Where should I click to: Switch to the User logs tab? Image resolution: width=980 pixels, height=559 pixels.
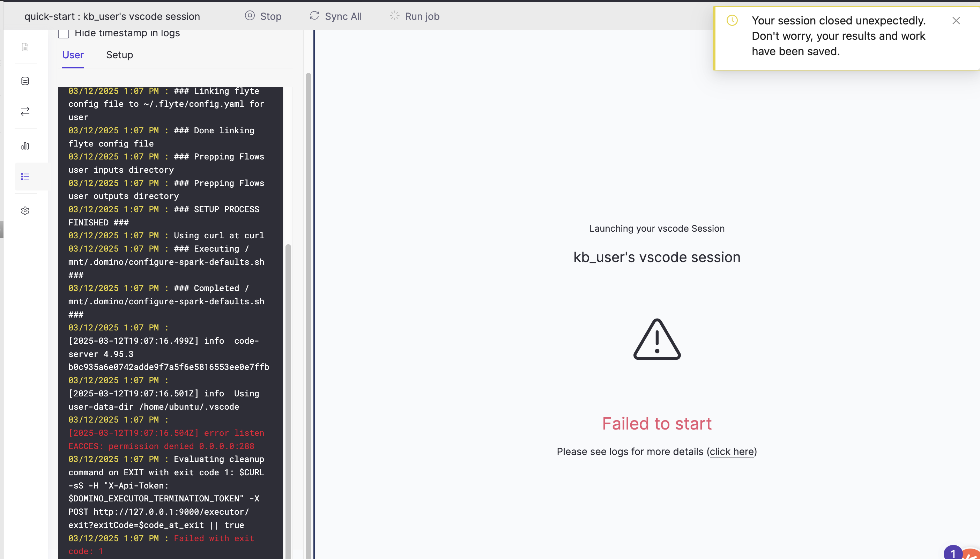(x=73, y=55)
